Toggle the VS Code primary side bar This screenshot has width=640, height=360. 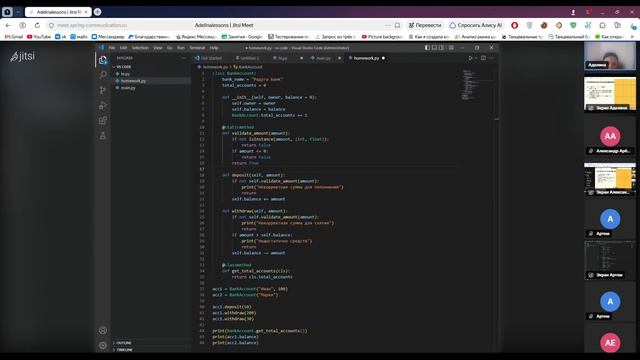(427, 48)
